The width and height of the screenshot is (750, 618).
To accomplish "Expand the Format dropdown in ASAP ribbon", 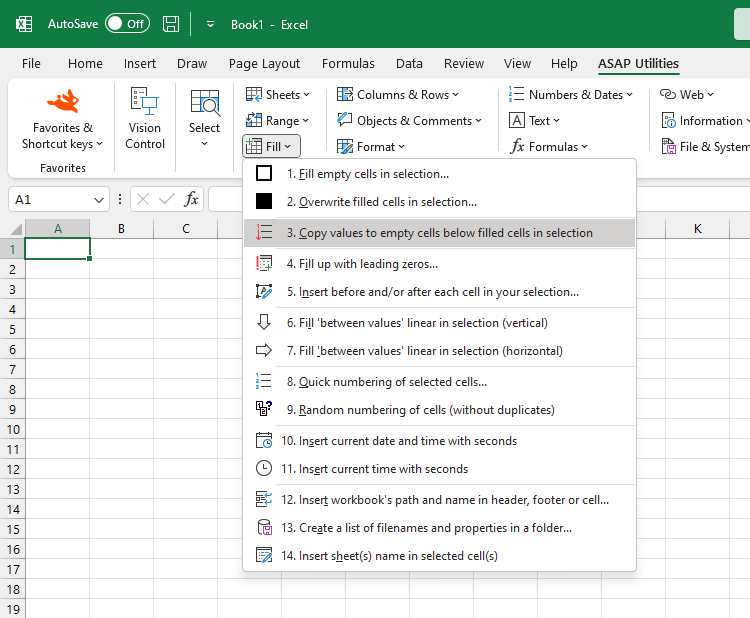I will point(371,146).
